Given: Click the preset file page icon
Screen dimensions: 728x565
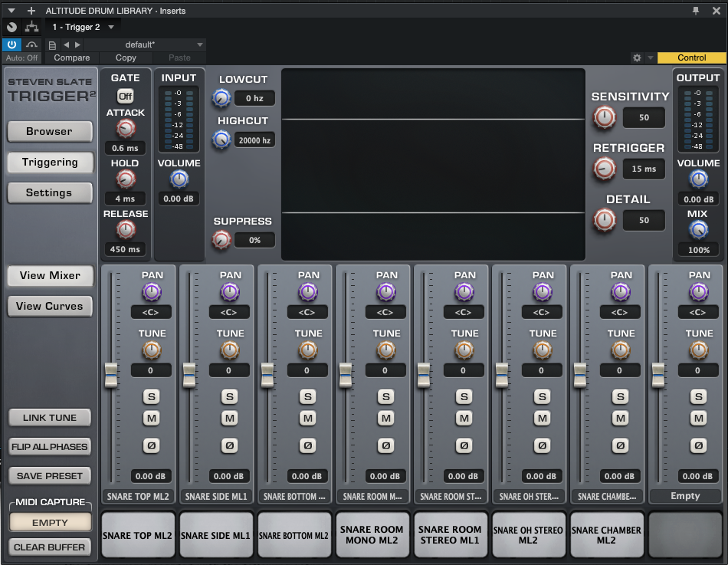Looking at the screenshot, I should coord(52,44).
